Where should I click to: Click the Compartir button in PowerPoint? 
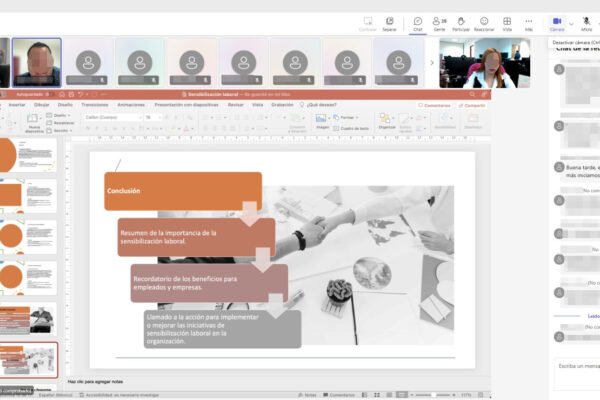(x=472, y=105)
